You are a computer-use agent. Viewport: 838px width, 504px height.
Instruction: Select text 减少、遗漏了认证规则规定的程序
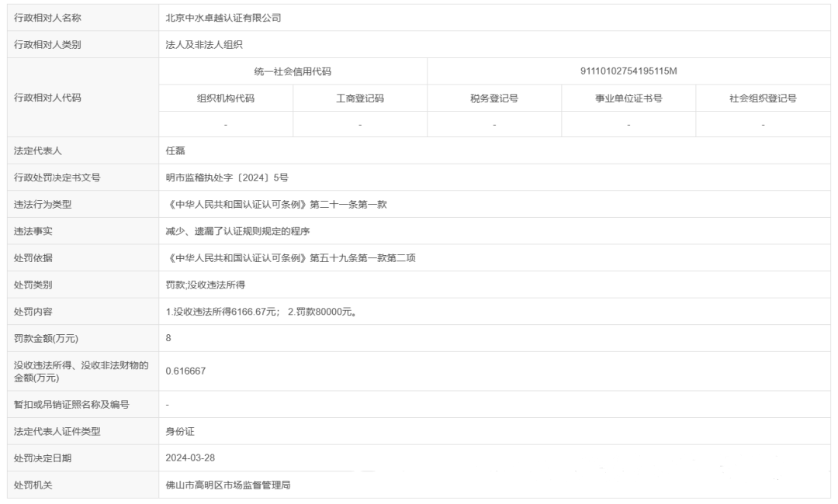pyautogui.click(x=238, y=231)
